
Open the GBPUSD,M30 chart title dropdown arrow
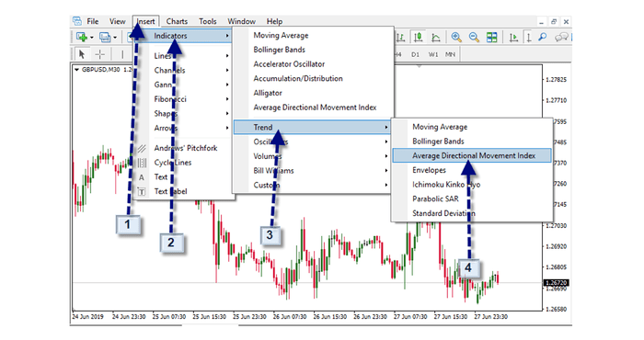(x=76, y=70)
